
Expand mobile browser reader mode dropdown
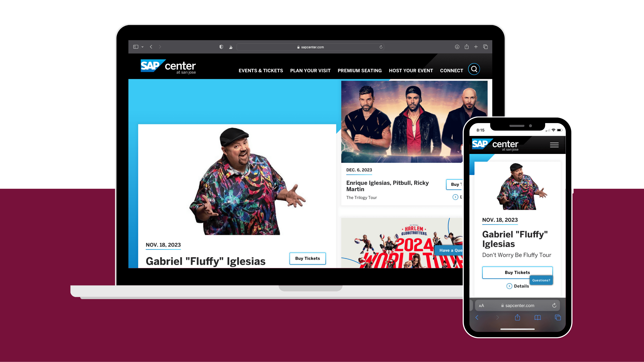click(x=481, y=305)
